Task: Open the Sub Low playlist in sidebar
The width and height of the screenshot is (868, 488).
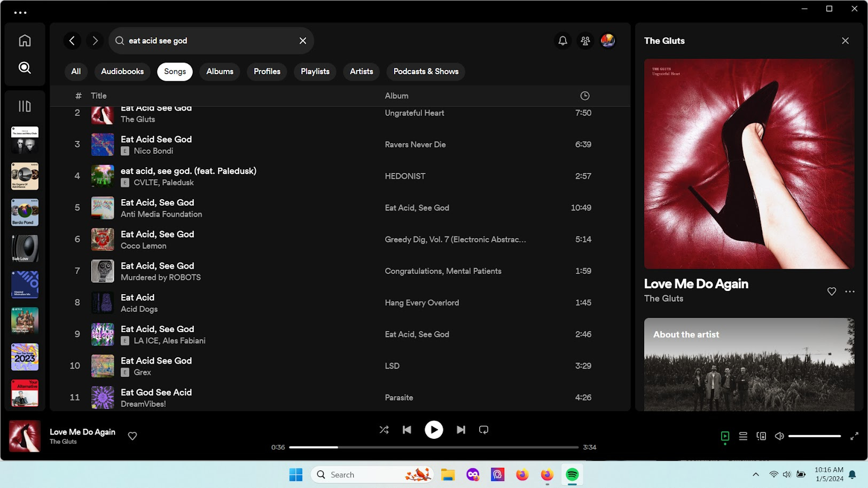Action: point(25,249)
